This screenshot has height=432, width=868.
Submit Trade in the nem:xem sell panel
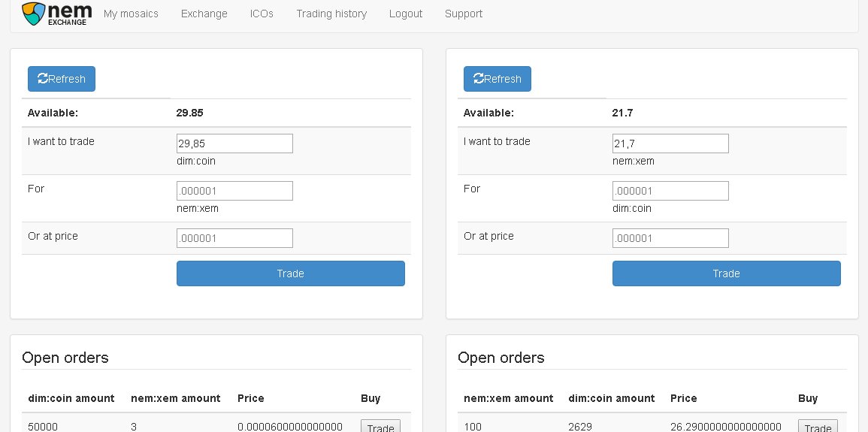(726, 273)
